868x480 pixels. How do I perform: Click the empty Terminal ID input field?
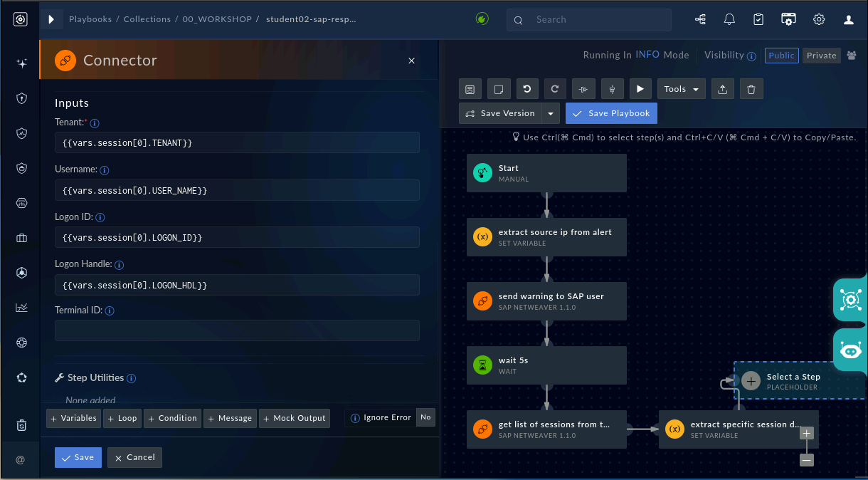[x=237, y=330]
